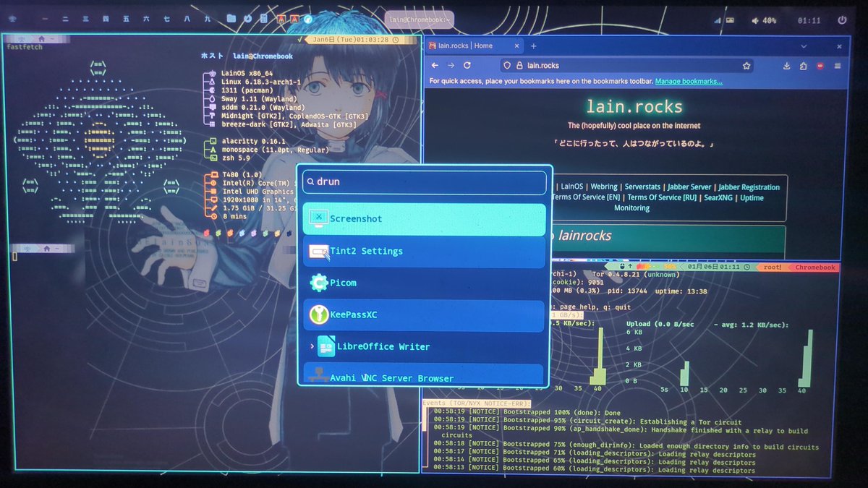Viewport: 868px width, 488px height.
Task: Open the Jabber Registration link
Action: tap(749, 187)
